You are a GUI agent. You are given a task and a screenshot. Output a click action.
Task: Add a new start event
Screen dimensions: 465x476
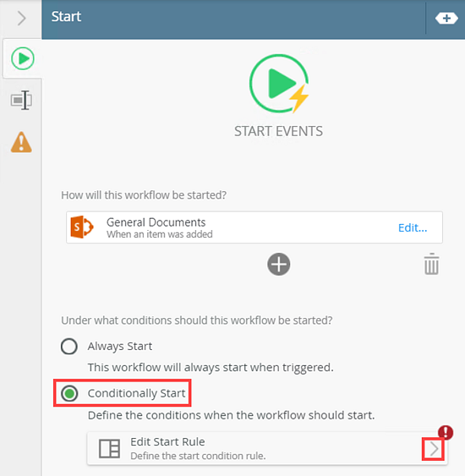[279, 264]
